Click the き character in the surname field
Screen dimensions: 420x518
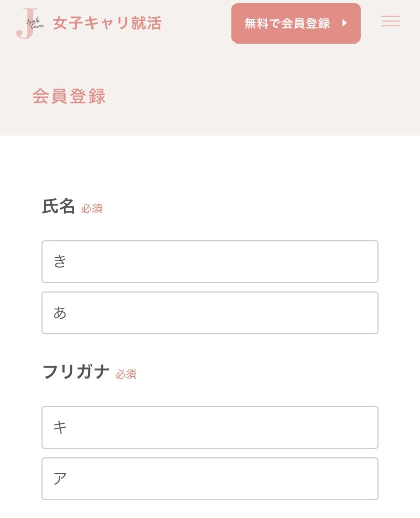click(x=60, y=262)
